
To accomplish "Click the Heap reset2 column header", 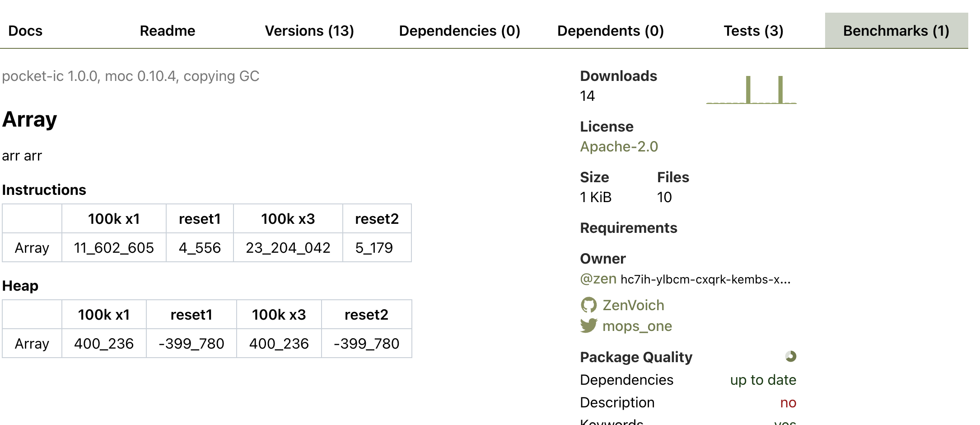I will 366,315.
